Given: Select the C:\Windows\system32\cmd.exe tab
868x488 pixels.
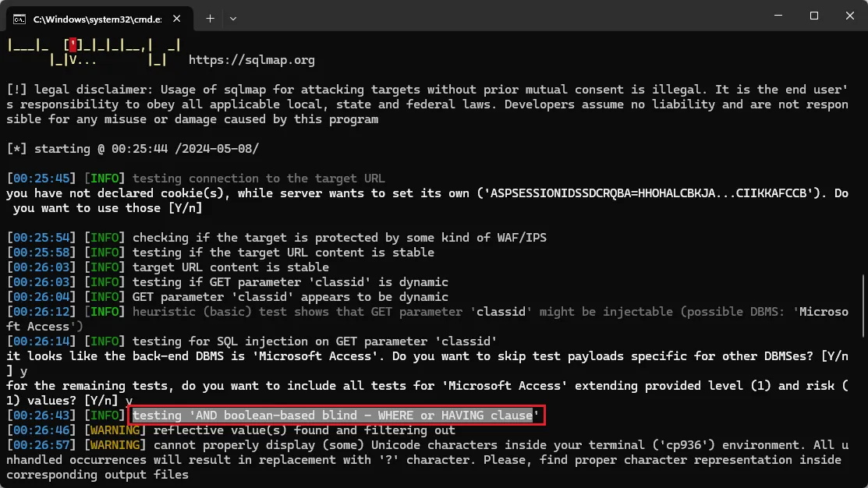Looking at the screenshot, I should [86, 16].
